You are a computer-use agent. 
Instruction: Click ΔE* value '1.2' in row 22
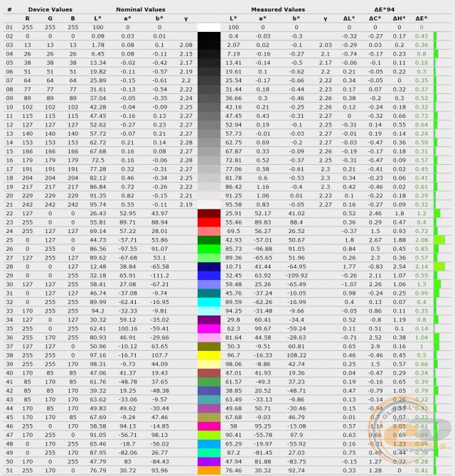pos(422,213)
